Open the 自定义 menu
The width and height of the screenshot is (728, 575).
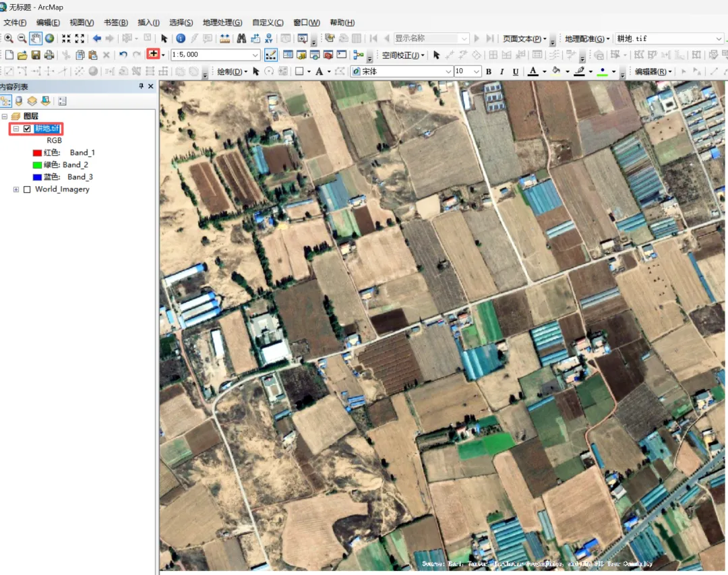[268, 22]
